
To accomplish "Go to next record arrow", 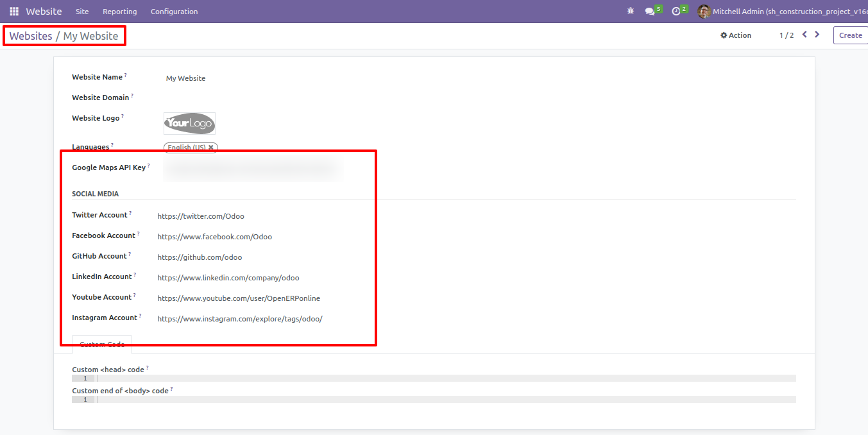I will 817,35.
